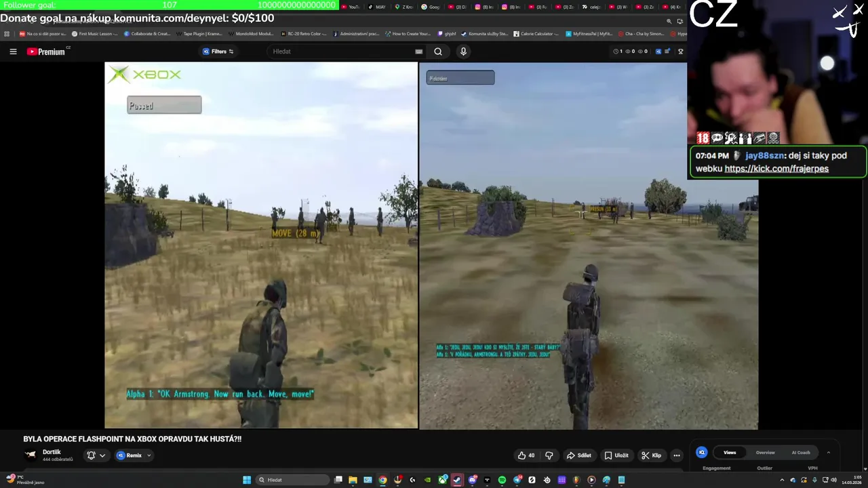Create a clip with Klip button
Image resolution: width=868 pixels, height=488 pixels.
click(x=651, y=455)
